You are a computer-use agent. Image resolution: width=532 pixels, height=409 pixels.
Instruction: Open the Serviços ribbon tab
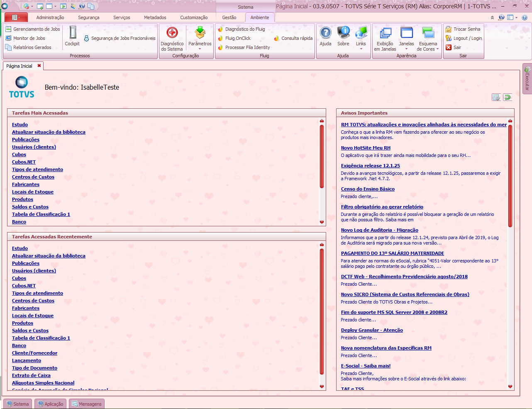pyautogui.click(x=122, y=17)
